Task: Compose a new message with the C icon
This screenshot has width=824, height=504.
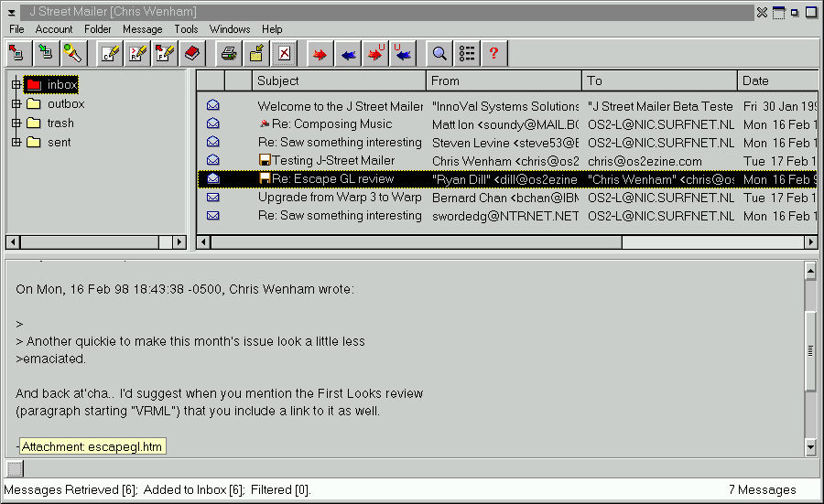Action: [x=111, y=54]
